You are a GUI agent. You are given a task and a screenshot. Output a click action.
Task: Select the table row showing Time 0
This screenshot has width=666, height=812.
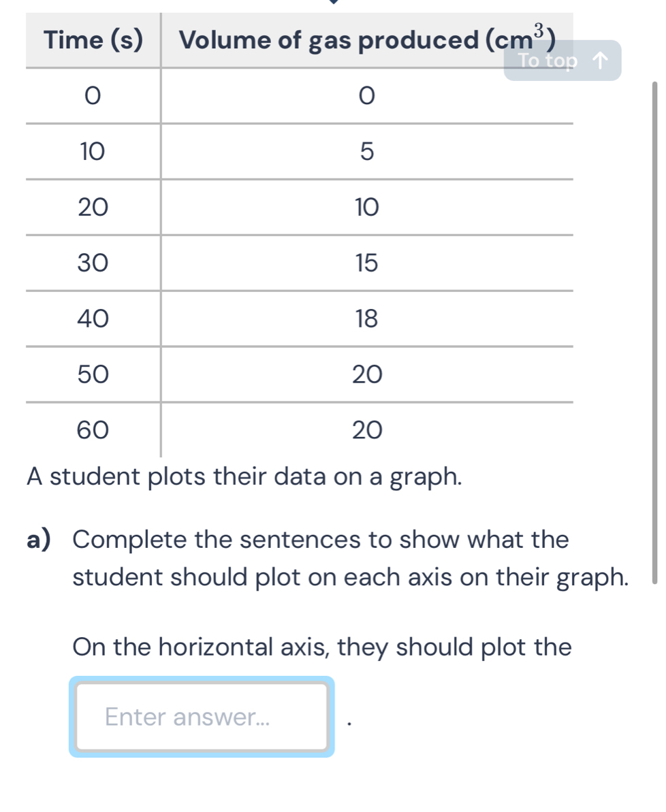(93, 96)
